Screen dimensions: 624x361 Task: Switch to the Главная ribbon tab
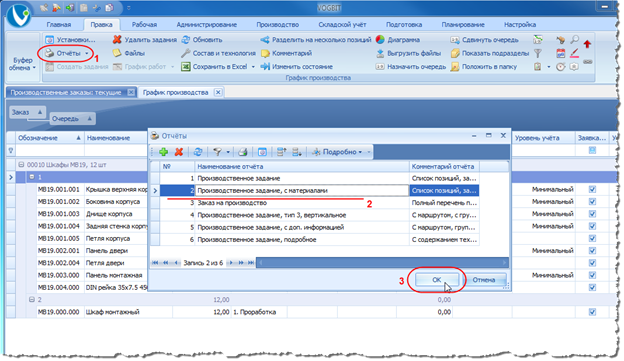pos(58,25)
